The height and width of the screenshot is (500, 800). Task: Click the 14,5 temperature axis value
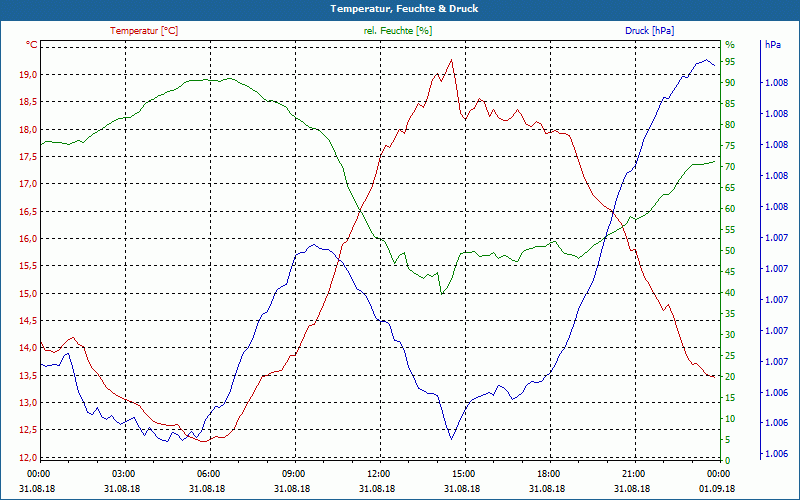[x=29, y=321]
